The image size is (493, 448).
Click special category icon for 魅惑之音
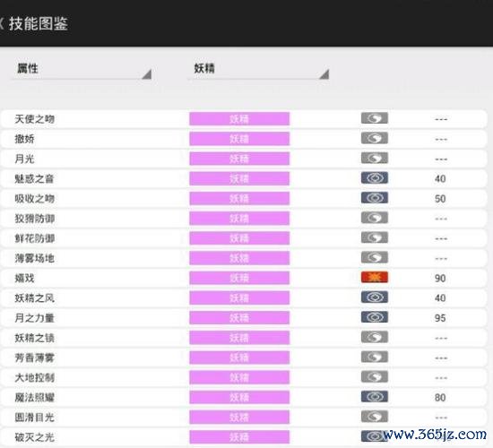[x=374, y=178]
